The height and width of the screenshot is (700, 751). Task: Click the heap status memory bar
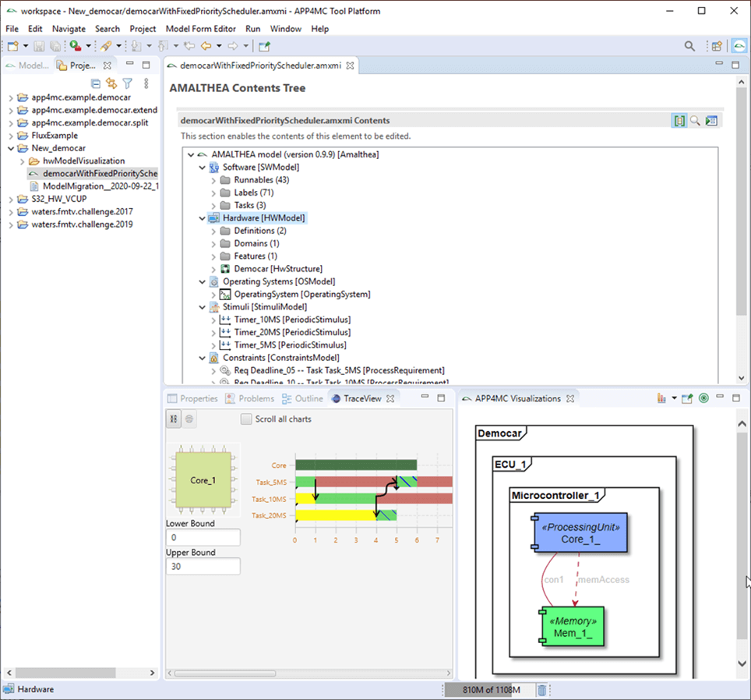[x=491, y=690]
